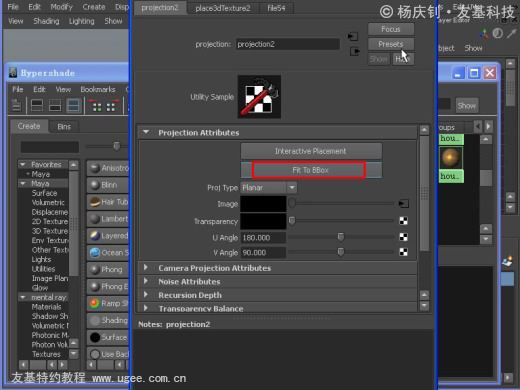
Task: Click U Angle checker map button
Action: [404, 237]
